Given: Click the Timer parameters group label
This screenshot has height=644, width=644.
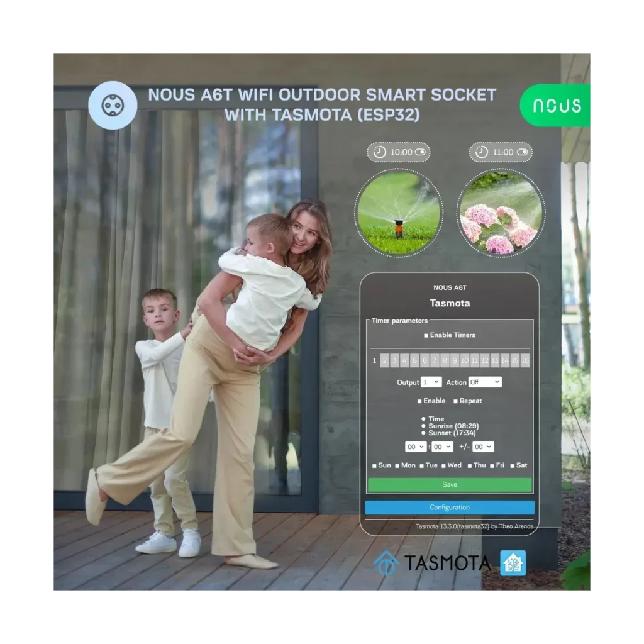Looking at the screenshot, I should 399,320.
